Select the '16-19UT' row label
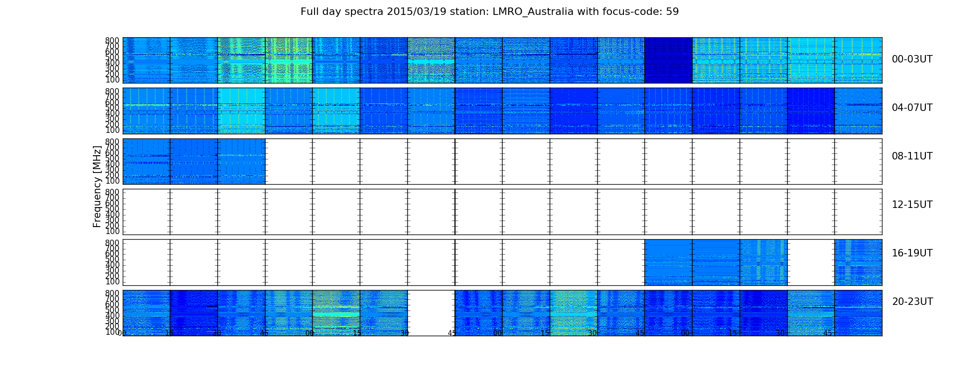 (912, 253)
